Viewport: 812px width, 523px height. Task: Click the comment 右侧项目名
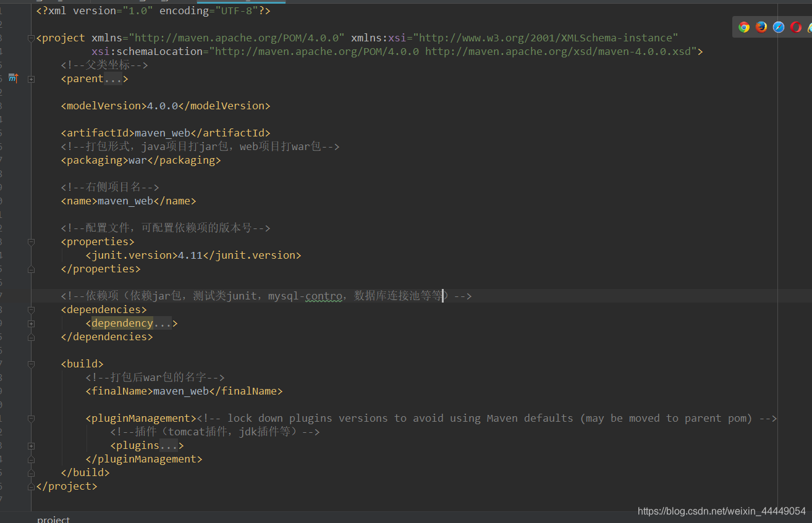[111, 187]
